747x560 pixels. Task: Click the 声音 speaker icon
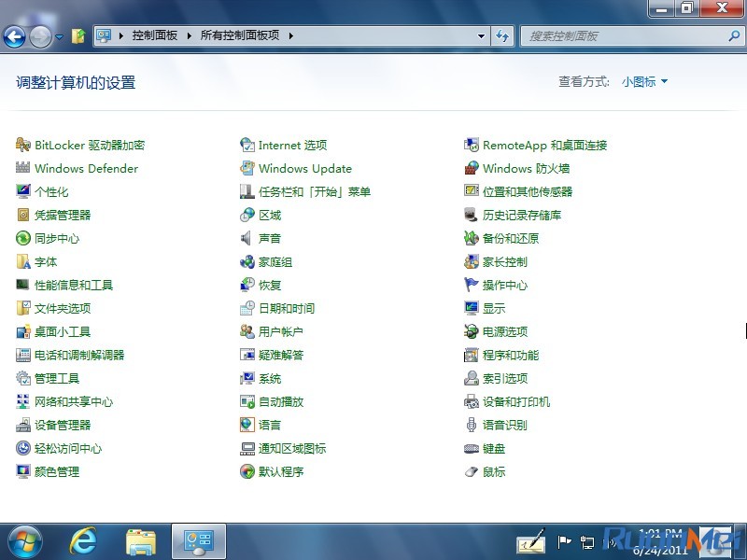tap(247, 238)
